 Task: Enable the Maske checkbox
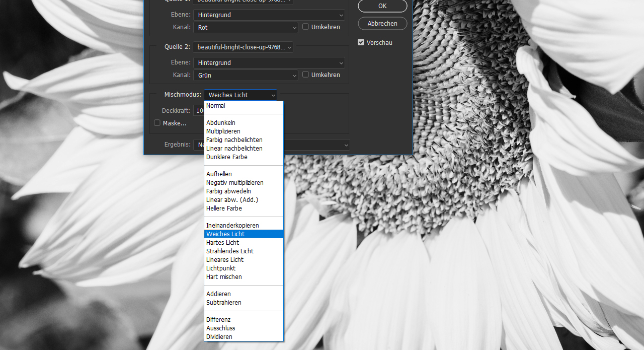click(157, 123)
